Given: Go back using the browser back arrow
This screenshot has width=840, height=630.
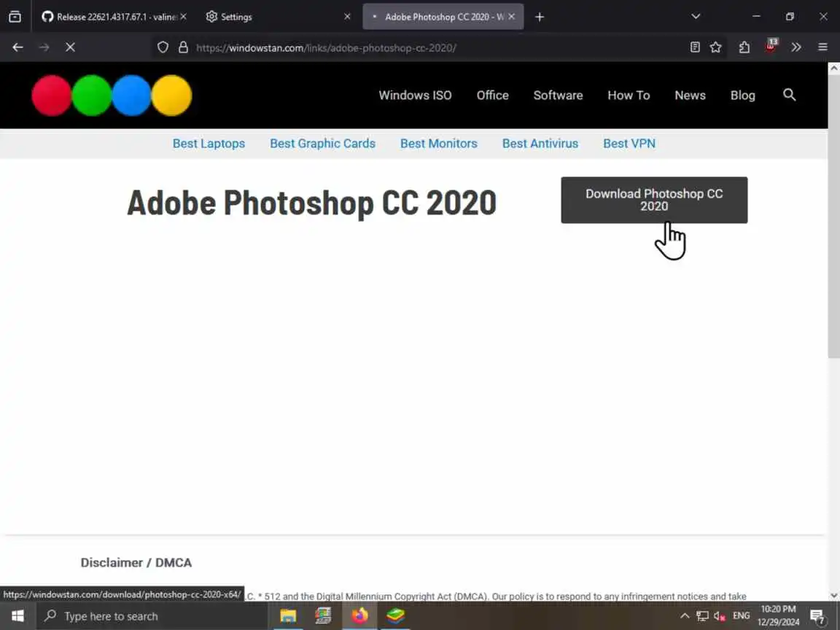Looking at the screenshot, I should (x=17, y=47).
